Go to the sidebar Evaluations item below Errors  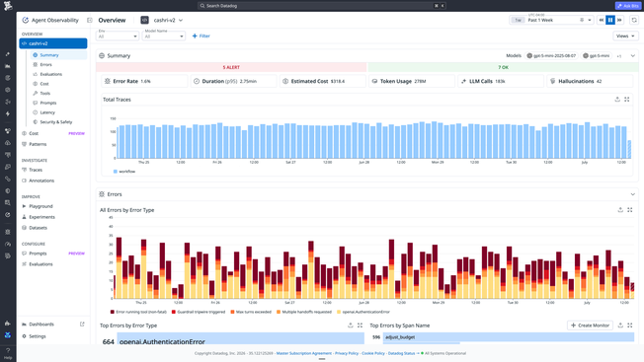pyautogui.click(x=58, y=74)
